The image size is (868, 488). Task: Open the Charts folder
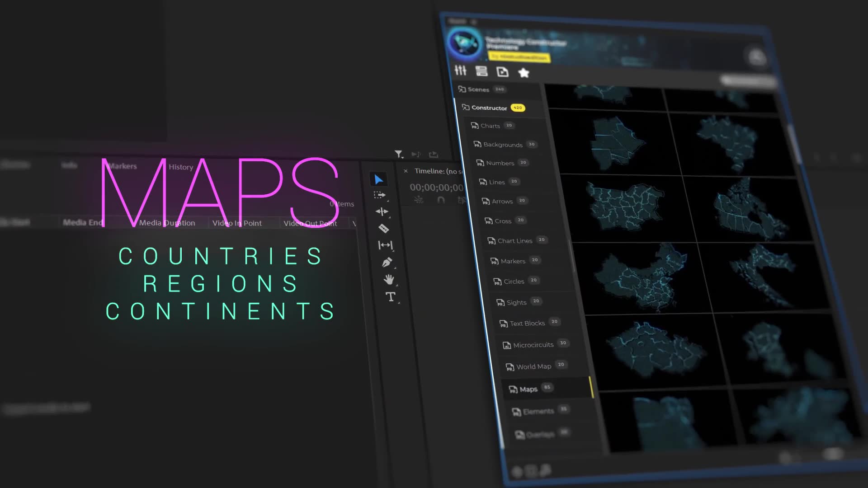click(x=492, y=126)
